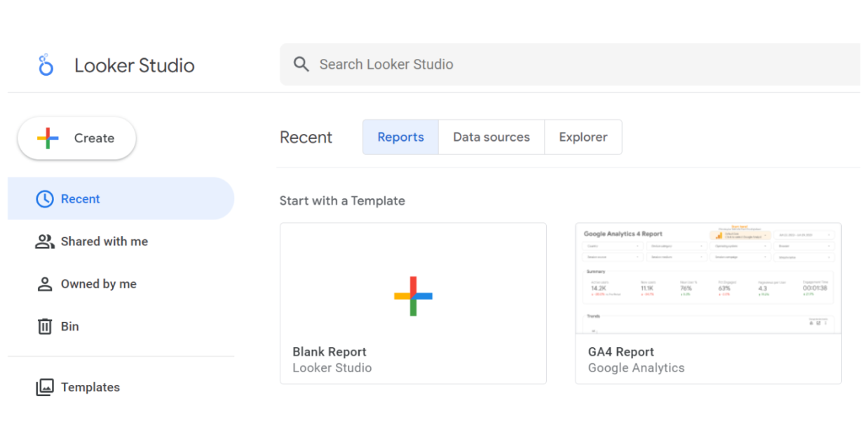
Task: Click the colorful plus in Blank Report card
Action: pyautogui.click(x=413, y=296)
